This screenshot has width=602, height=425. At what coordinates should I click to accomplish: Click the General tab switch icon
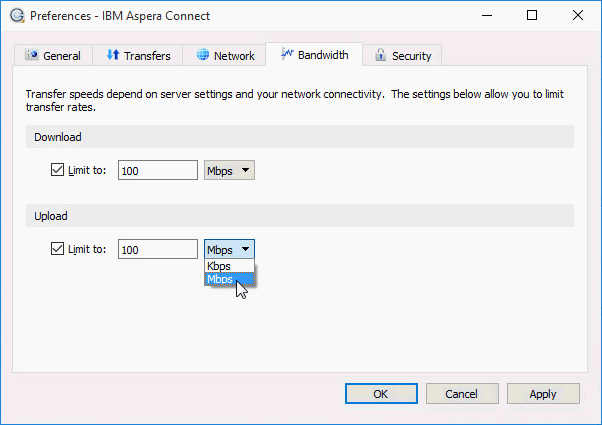tap(32, 56)
